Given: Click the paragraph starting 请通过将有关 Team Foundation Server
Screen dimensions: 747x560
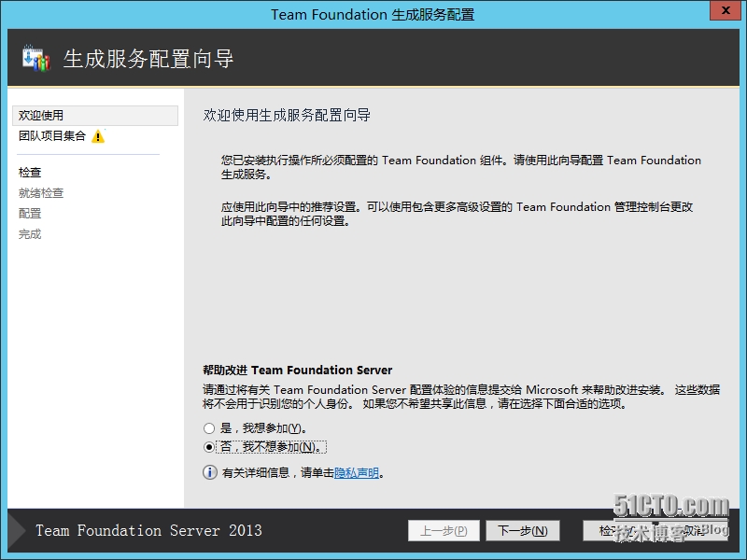Looking at the screenshot, I should pyautogui.click(x=461, y=397).
